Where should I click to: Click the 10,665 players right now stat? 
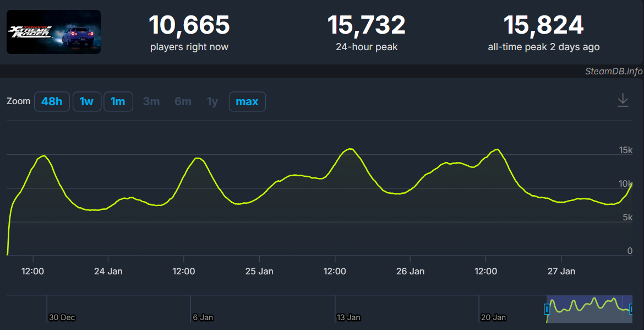point(189,25)
